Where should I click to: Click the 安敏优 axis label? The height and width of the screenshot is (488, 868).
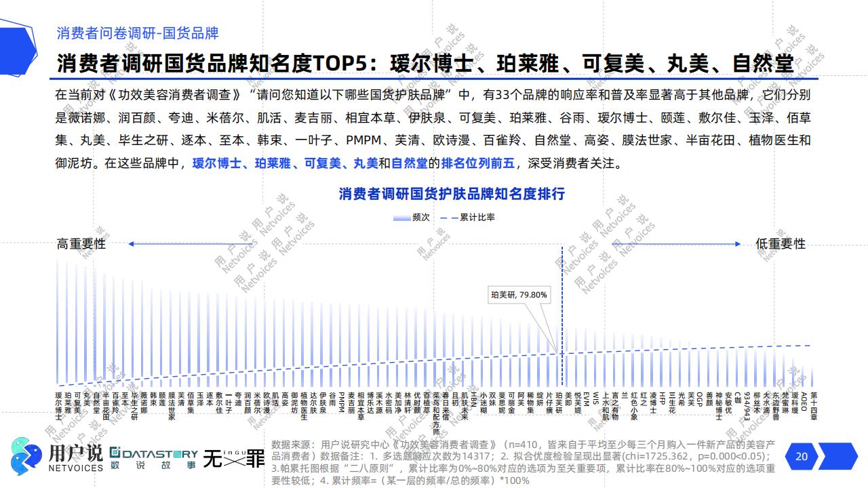pyautogui.click(x=728, y=403)
